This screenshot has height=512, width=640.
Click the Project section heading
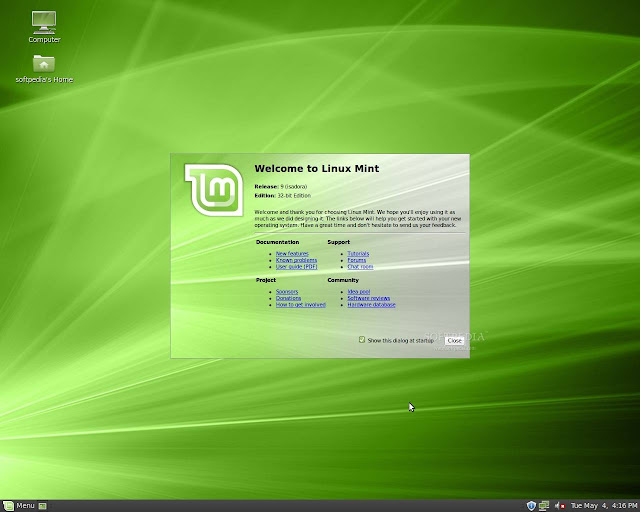pyautogui.click(x=266, y=280)
